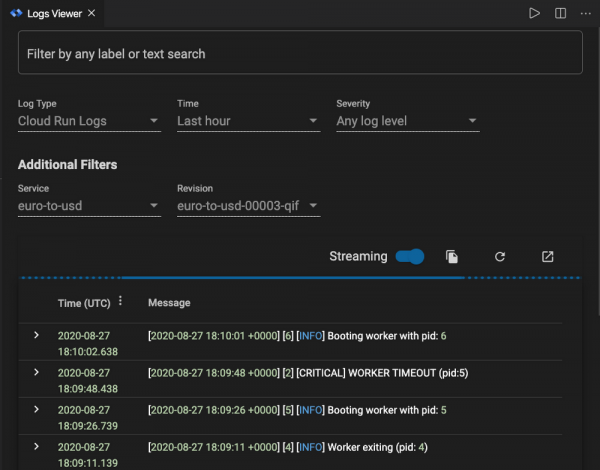Expand the Worker exiting log entry
The height and width of the screenshot is (470, 600).
click(x=36, y=445)
